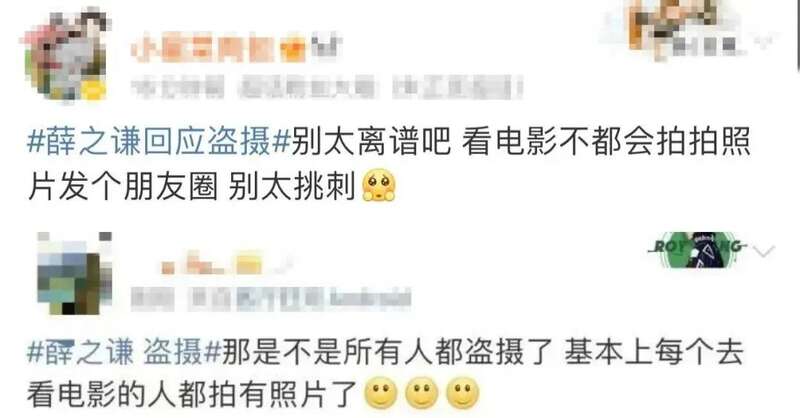
Task: Click the pleading face emoji after 别太挑刺
Action: coord(378,187)
